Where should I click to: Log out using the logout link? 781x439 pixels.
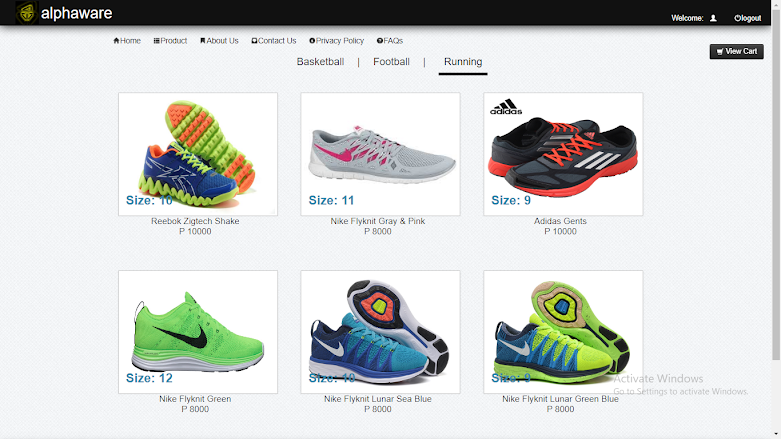(748, 18)
